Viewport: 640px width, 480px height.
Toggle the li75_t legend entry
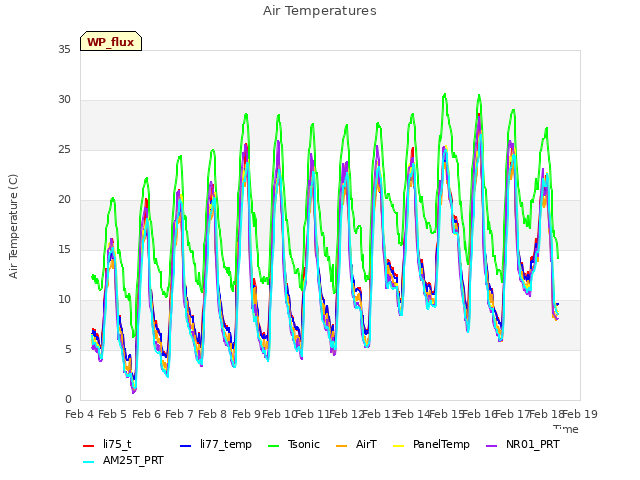coord(107,444)
